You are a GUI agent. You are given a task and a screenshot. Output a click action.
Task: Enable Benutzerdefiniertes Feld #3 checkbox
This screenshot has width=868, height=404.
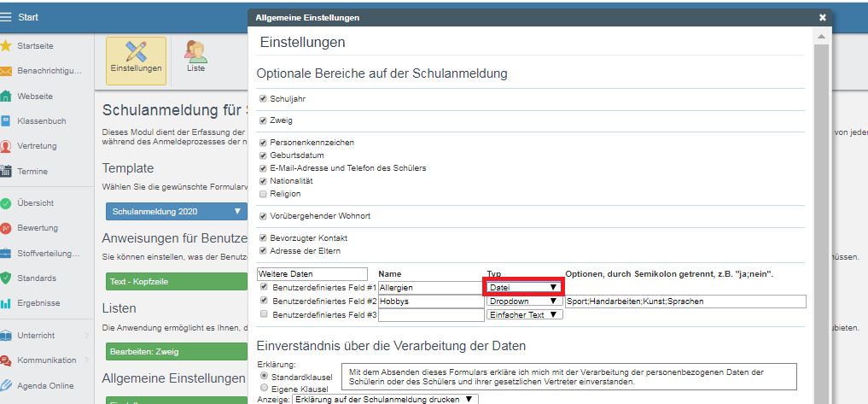264,314
